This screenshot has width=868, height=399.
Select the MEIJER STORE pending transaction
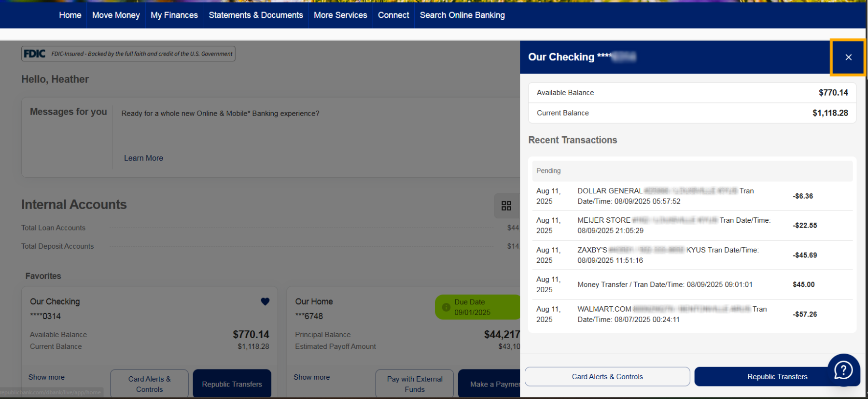tap(692, 226)
